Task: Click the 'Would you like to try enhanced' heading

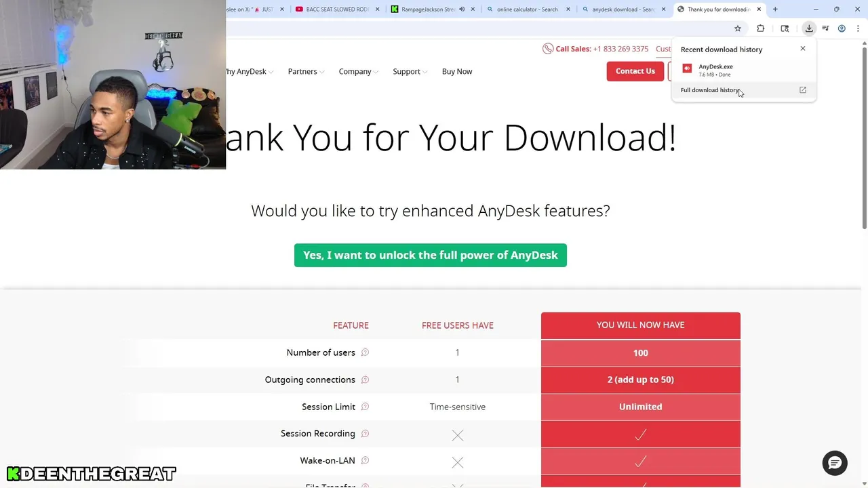Action: point(431,211)
